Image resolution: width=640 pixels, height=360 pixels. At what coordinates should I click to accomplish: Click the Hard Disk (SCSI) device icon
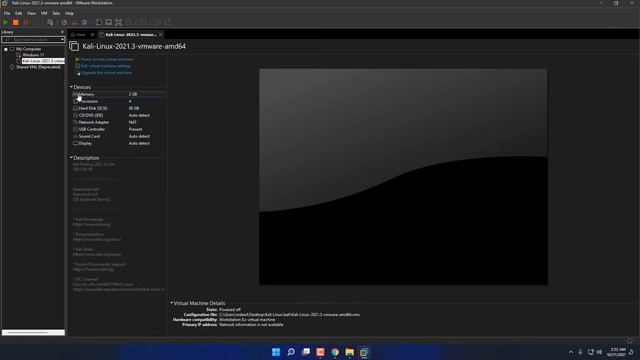pyautogui.click(x=76, y=108)
